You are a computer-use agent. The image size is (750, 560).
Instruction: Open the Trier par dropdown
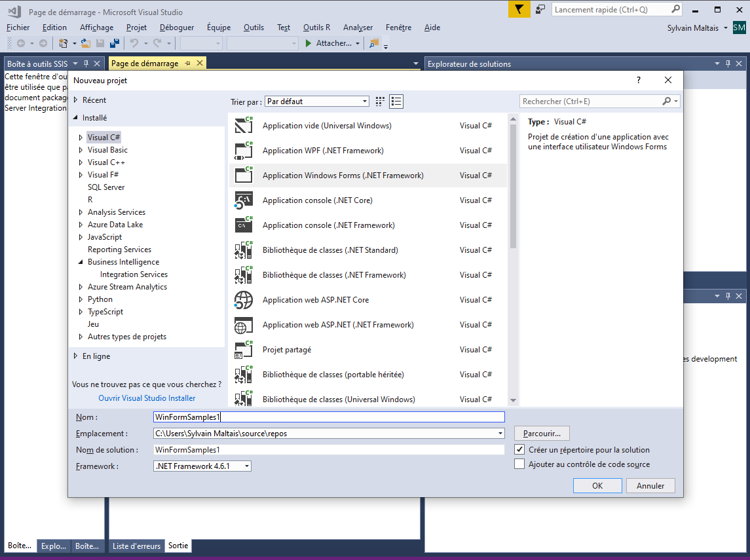[x=317, y=102]
